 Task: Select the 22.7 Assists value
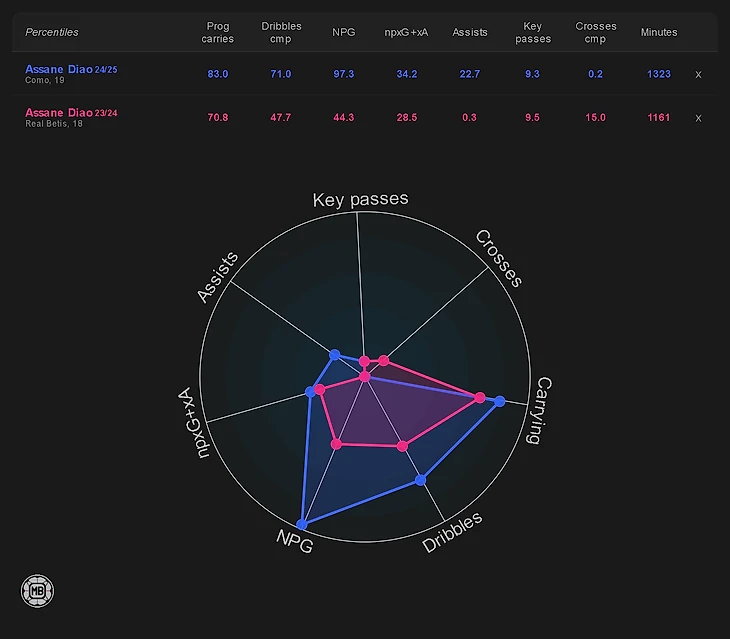point(469,74)
